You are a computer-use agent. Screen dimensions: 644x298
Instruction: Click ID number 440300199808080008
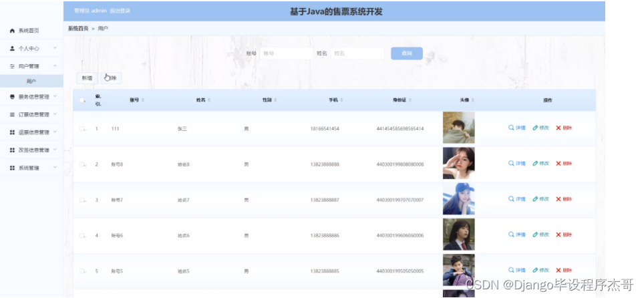[400, 164]
